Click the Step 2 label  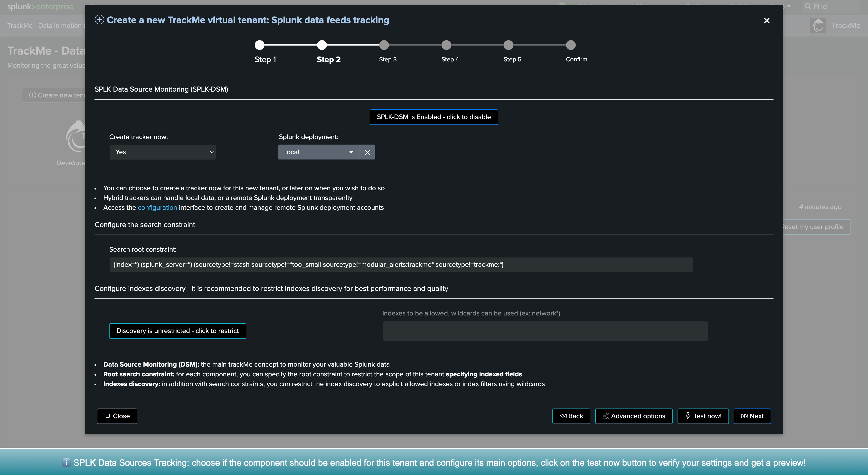click(x=329, y=59)
